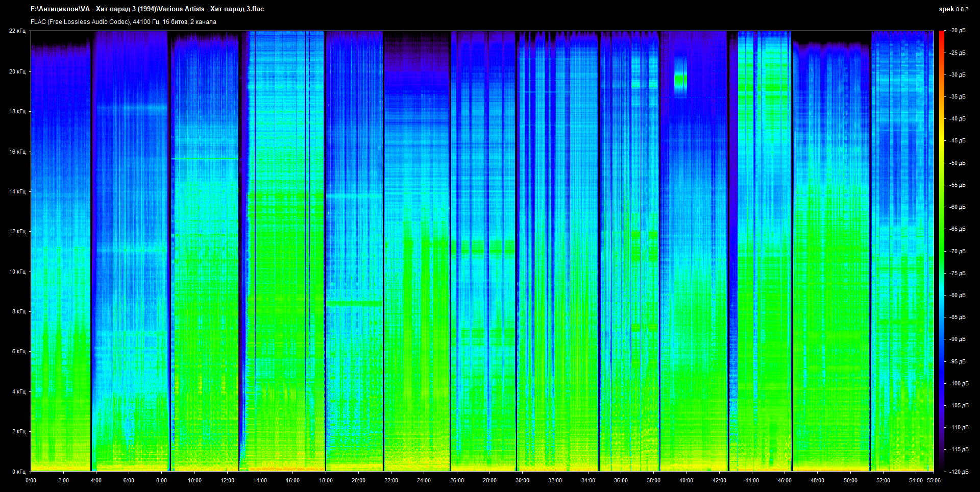The width and height of the screenshot is (980, 492).
Task: Click the 55:06 end time marker
Action: click(934, 480)
